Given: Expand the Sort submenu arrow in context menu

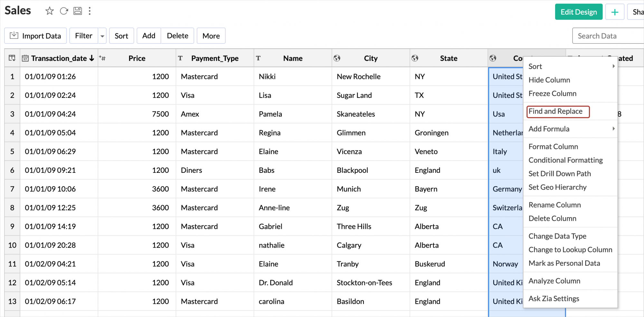Looking at the screenshot, I should (613, 66).
